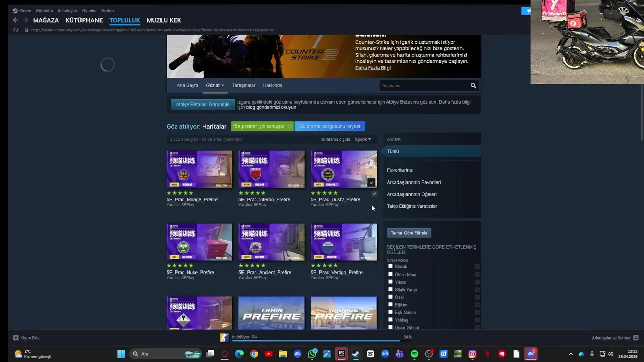The image size is (644, 362).
Task: Check the Yoldaş checkbox
Action: point(390,320)
